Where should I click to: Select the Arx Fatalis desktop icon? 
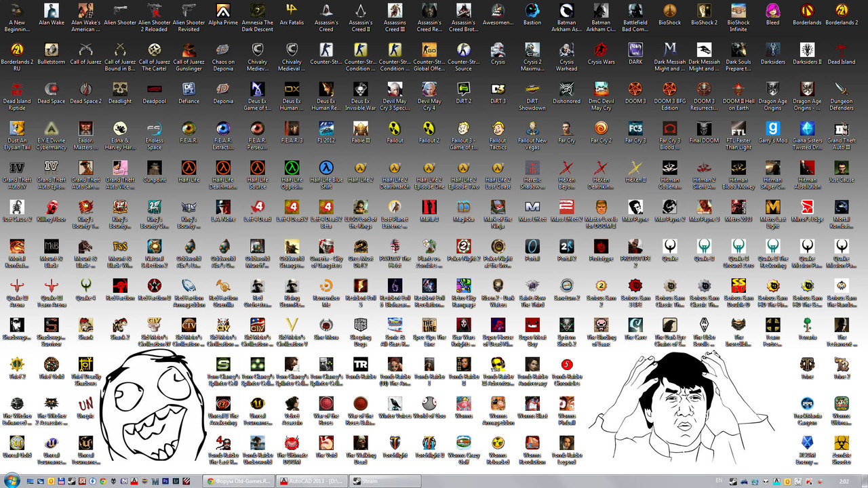coord(292,15)
